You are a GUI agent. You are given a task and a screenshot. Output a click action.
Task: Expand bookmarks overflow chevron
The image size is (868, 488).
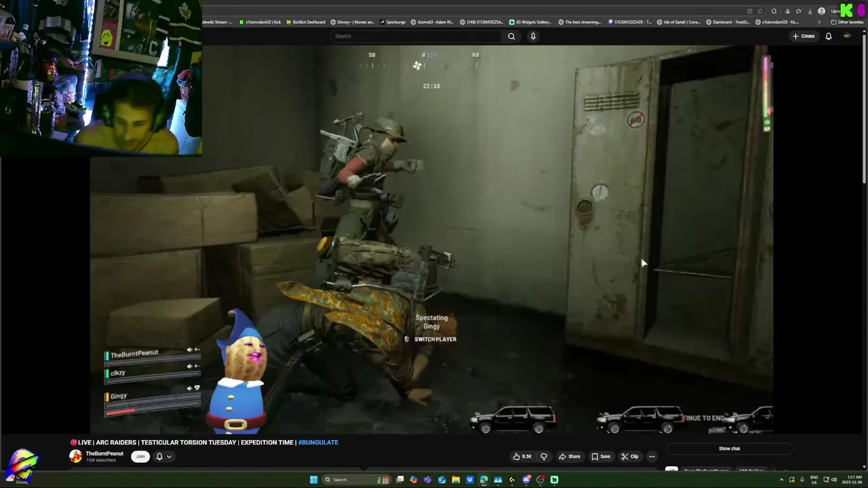pyautogui.click(x=819, y=22)
